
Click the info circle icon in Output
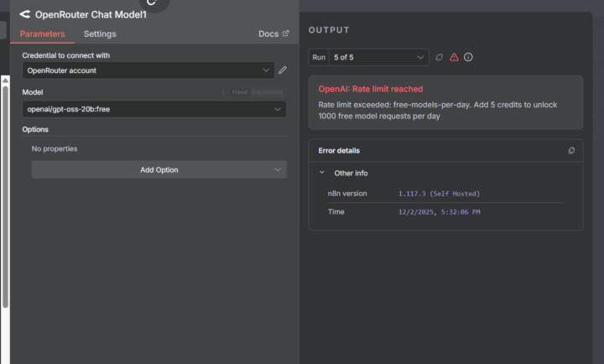pyautogui.click(x=468, y=57)
